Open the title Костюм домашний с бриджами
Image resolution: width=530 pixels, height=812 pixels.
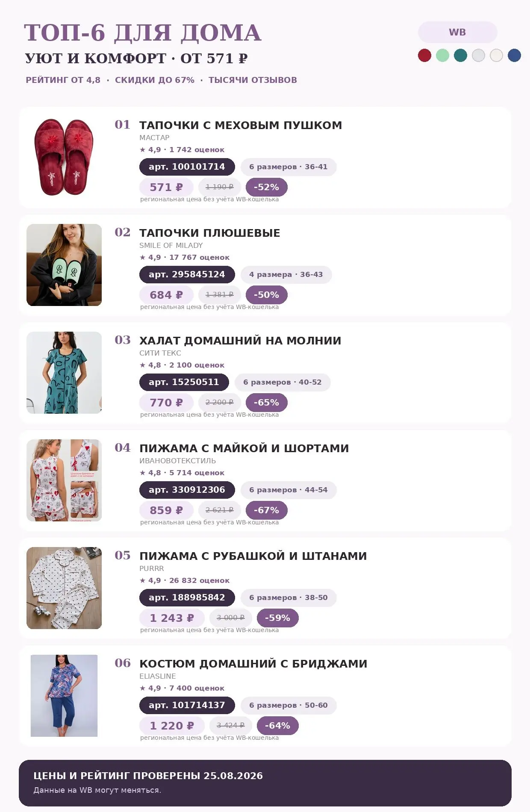coord(253,664)
